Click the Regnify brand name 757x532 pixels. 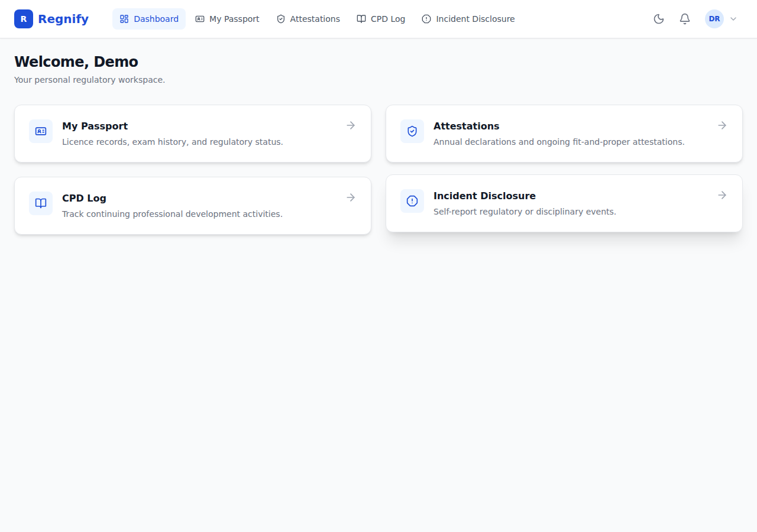63,19
